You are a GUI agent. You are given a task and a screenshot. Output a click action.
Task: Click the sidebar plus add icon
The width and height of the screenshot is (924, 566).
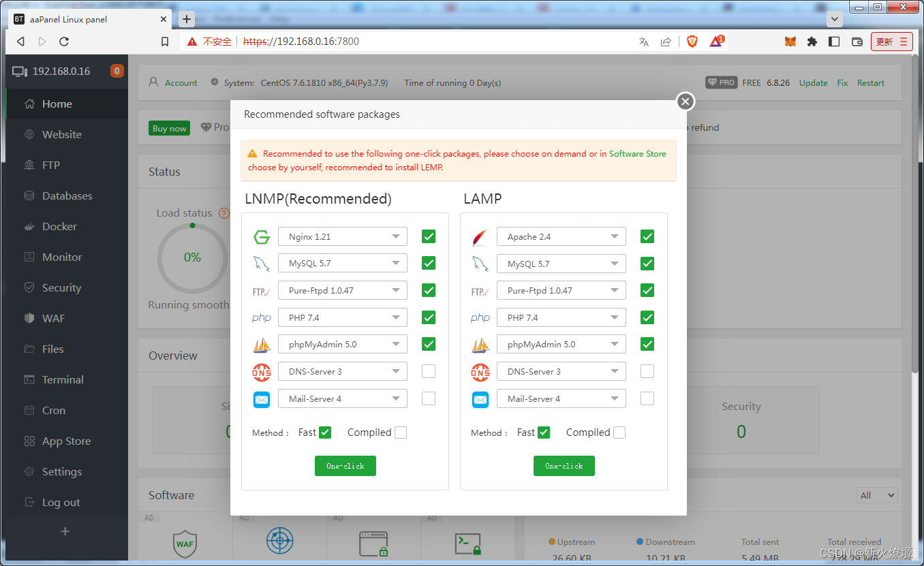tap(65, 531)
